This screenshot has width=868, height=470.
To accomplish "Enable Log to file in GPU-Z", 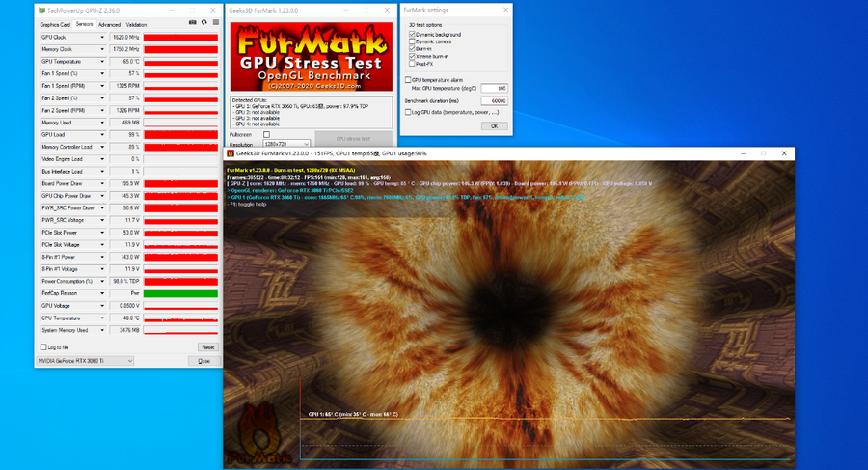I will 42,346.
